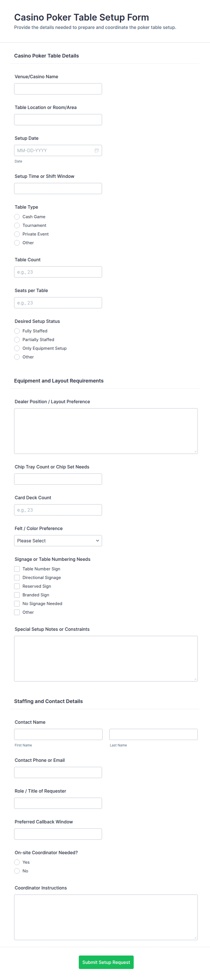Screen dimensions: 210x980
Task: Open the Felt / Color Preference dropdown
Action: [x=58, y=541]
